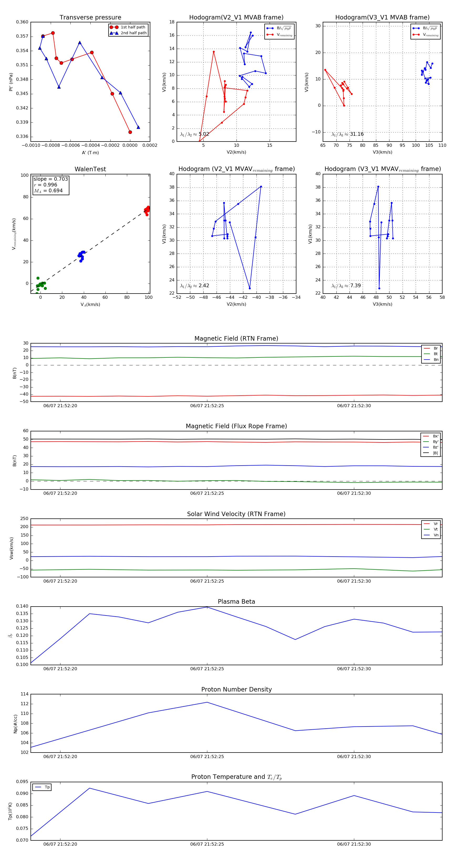Click the 'Bn' legend entry
Screen dimensions: 473x868
431,360
